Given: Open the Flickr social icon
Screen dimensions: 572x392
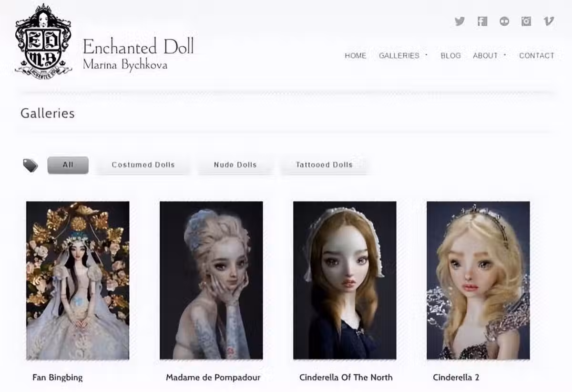Looking at the screenshot, I should tap(504, 21).
